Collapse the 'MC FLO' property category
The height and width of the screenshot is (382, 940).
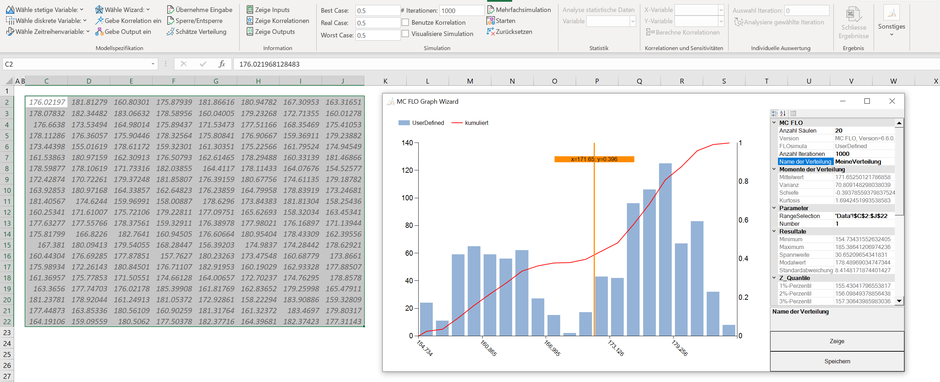point(774,123)
